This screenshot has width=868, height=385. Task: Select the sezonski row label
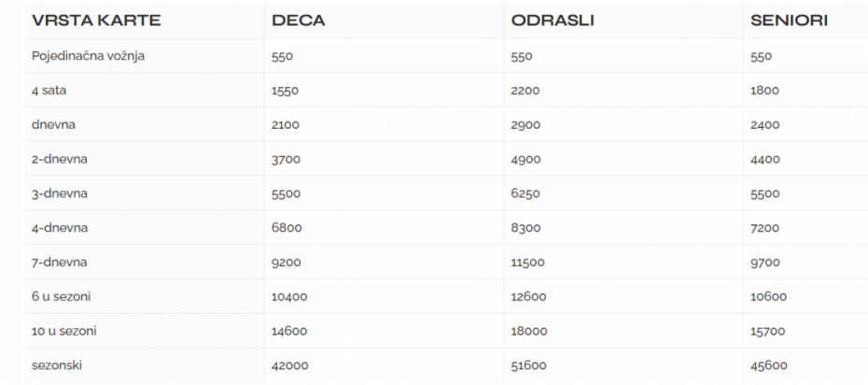pos(58,365)
